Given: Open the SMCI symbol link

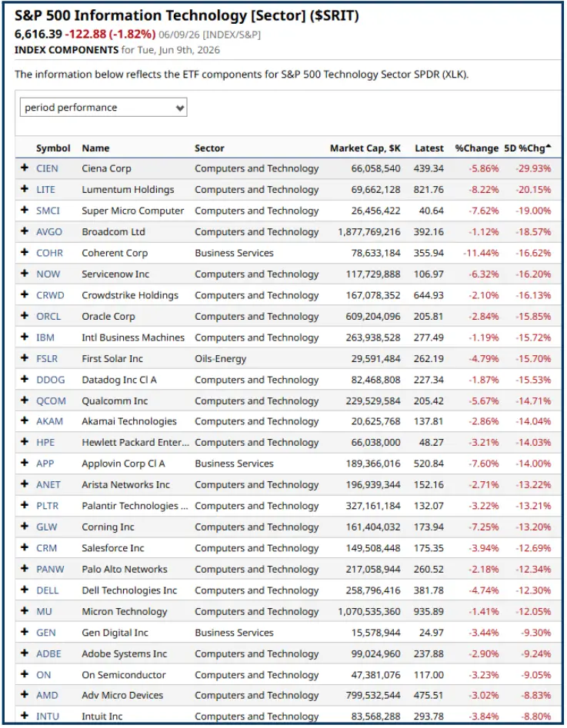Looking at the screenshot, I should [x=48, y=211].
